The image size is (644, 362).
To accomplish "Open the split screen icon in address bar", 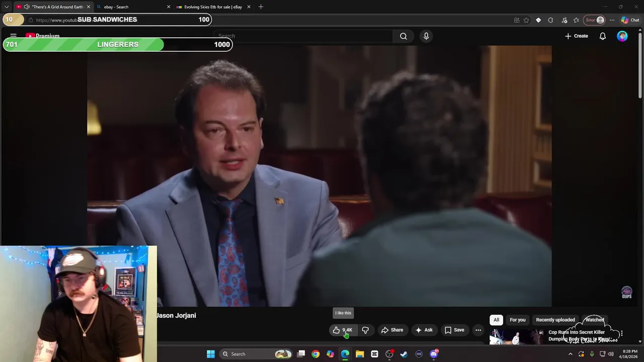I will (x=517, y=20).
